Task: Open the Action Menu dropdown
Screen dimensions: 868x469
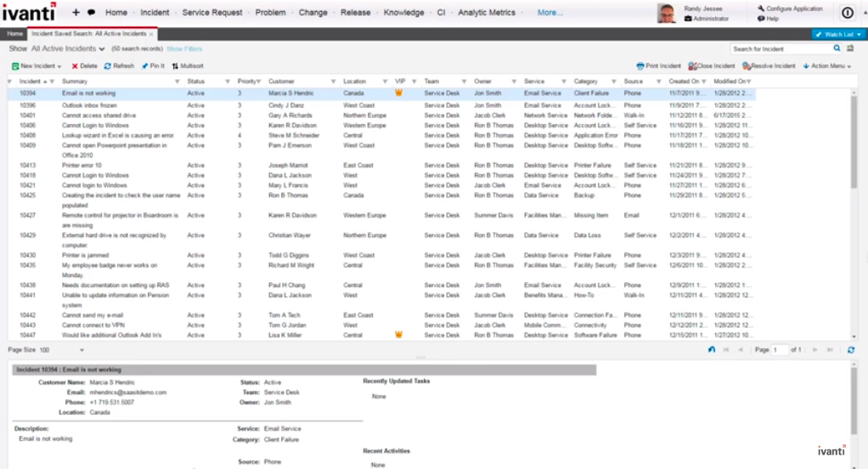Action: (x=848, y=66)
